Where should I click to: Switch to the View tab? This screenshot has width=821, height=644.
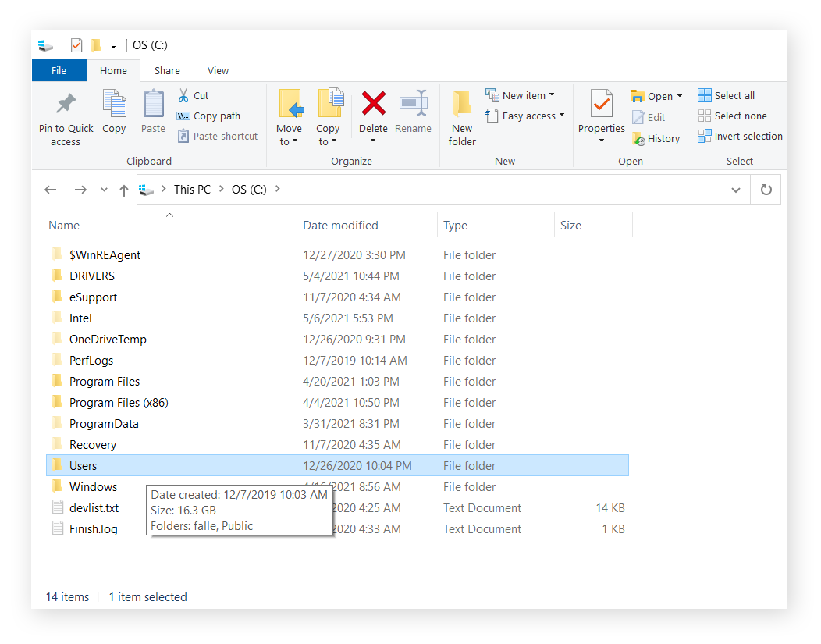tap(218, 70)
